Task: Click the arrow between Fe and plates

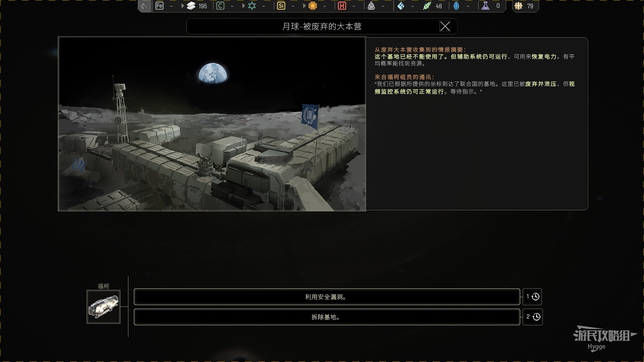Action: (183, 6)
